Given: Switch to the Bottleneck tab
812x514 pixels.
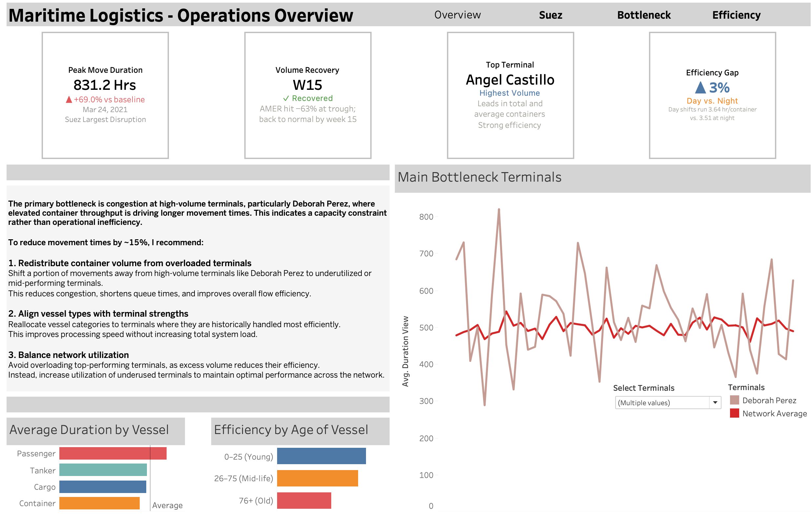Looking at the screenshot, I should click(x=643, y=15).
